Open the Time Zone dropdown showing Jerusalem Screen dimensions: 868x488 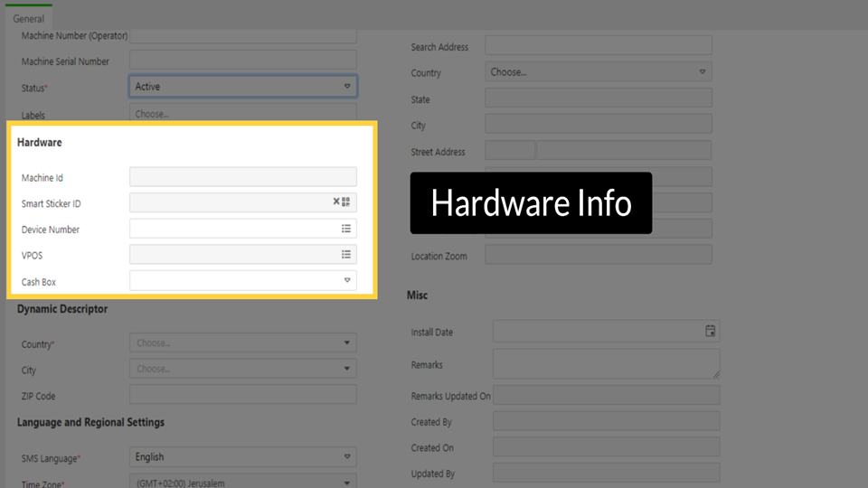point(347,483)
